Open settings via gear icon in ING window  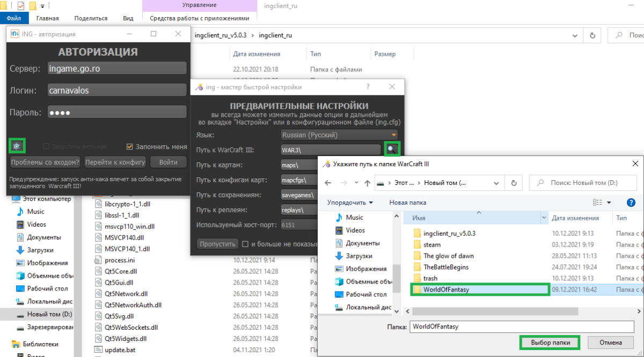click(x=17, y=146)
